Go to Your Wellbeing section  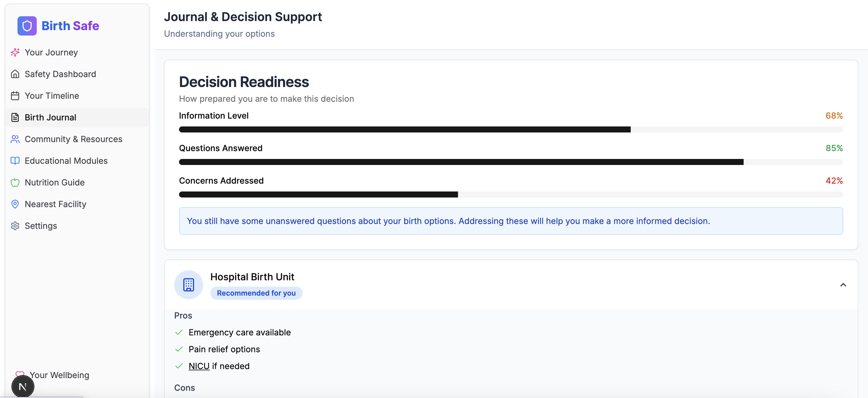(59, 375)
